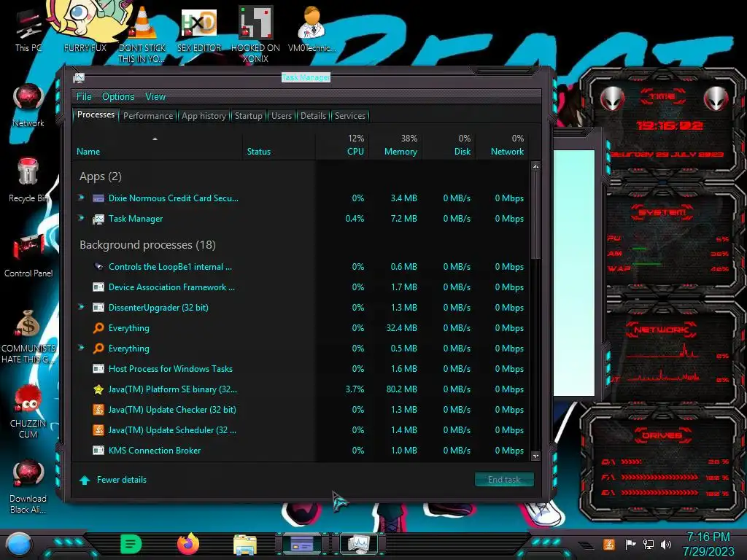Open the green notes app in taskbar
Screen dimensions: 747x560
pos(131,544)
